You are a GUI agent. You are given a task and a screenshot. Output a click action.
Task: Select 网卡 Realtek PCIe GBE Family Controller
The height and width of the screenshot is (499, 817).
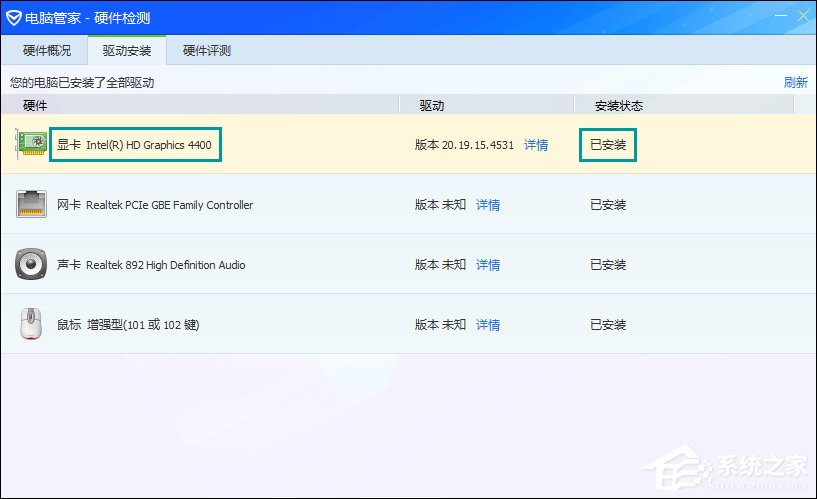tap(155, 205)
